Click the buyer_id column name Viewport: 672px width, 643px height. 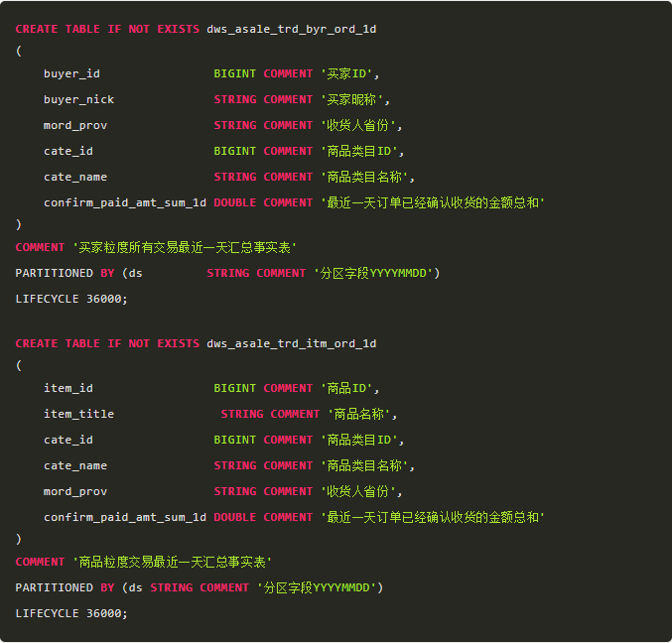[x=71, y=73]
